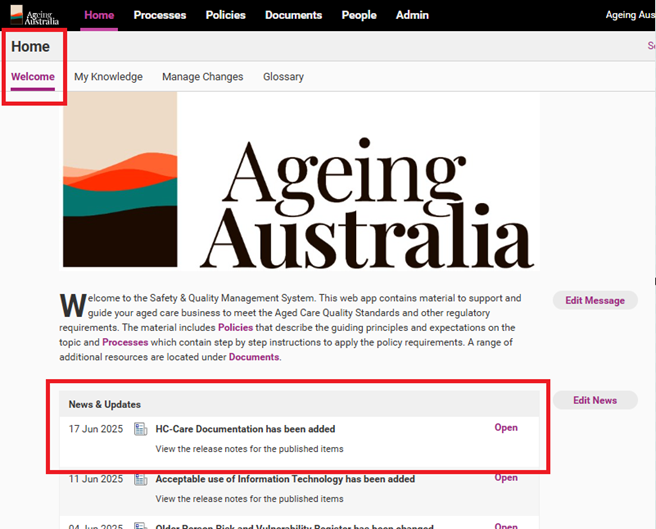Viewport: 656px width, 529px height.
Task: Select the Glossary tab
Action: pyautogui.click(x=283, y=77)
